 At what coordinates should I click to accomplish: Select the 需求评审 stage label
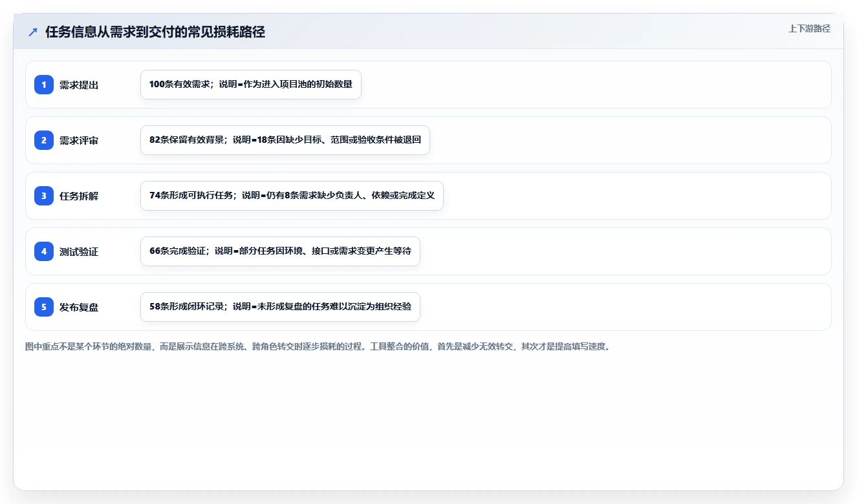click(x=79, y=140)
